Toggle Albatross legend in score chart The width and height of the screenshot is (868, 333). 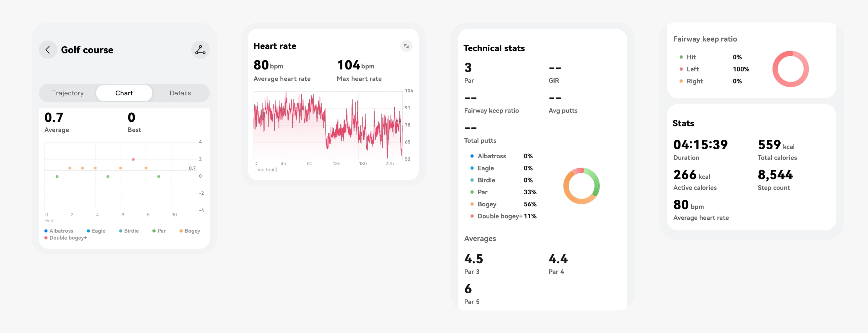(x=59, y=231)
